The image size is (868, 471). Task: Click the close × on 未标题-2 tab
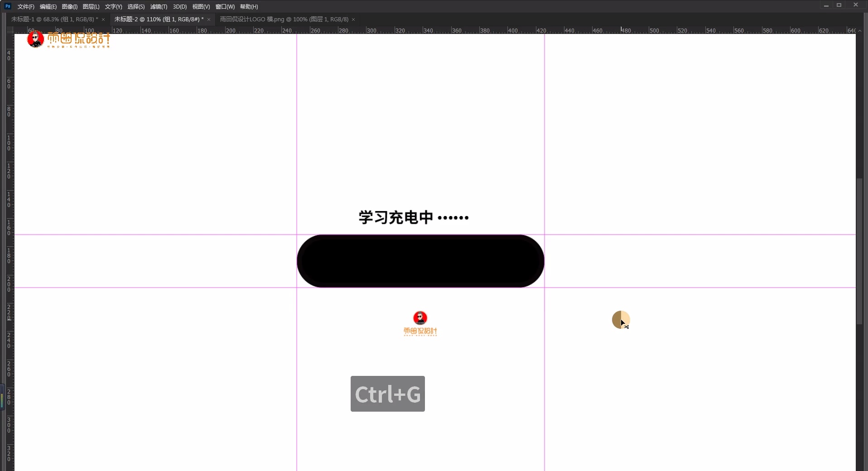coord(209,19)
